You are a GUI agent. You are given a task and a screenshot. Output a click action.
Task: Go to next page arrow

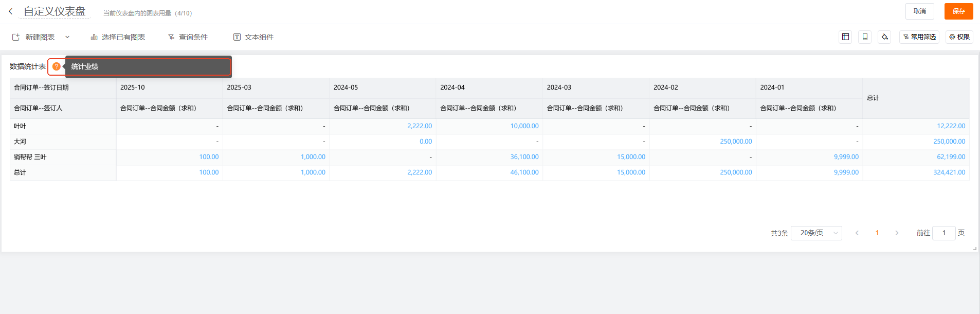(897, 233)
